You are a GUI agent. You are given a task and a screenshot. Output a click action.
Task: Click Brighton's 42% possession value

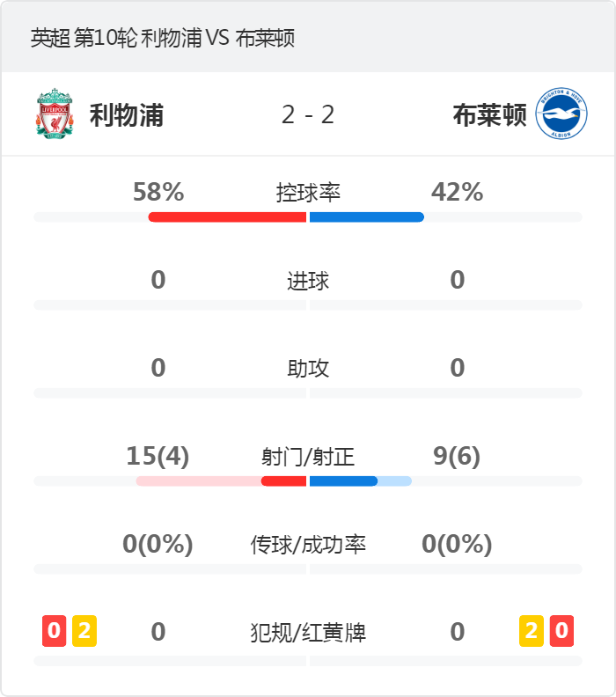coord(458,192)
